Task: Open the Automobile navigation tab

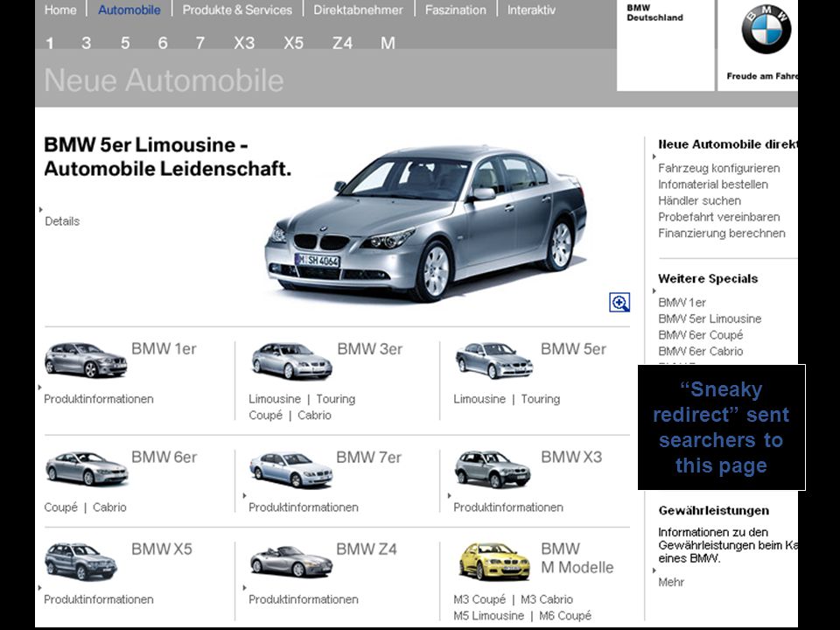Action: pos(129,10)
